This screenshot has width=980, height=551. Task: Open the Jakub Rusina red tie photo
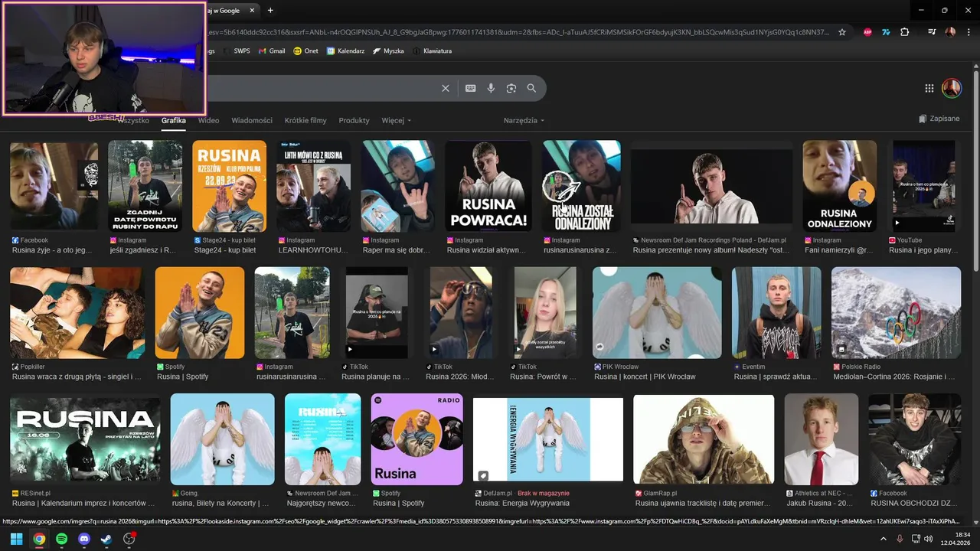(x=821, y=439)
